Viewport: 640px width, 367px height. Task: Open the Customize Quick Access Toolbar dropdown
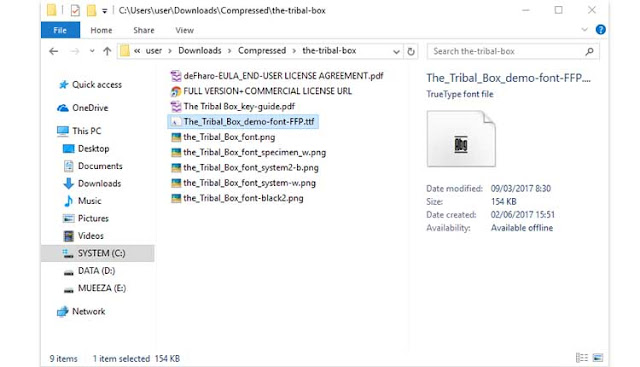coord(104,11)
